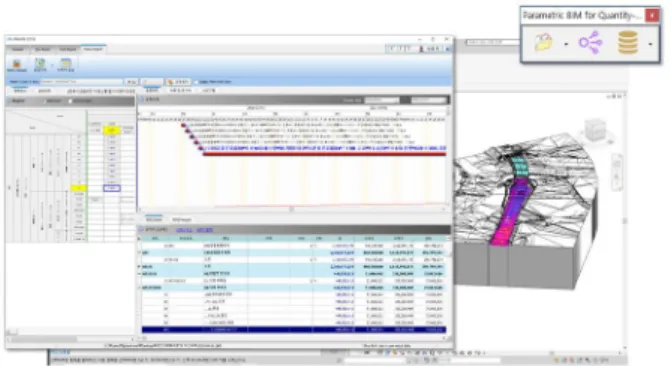
Task: Click the navigation bar in the Revit 3D view
Action: pos(617,174)
